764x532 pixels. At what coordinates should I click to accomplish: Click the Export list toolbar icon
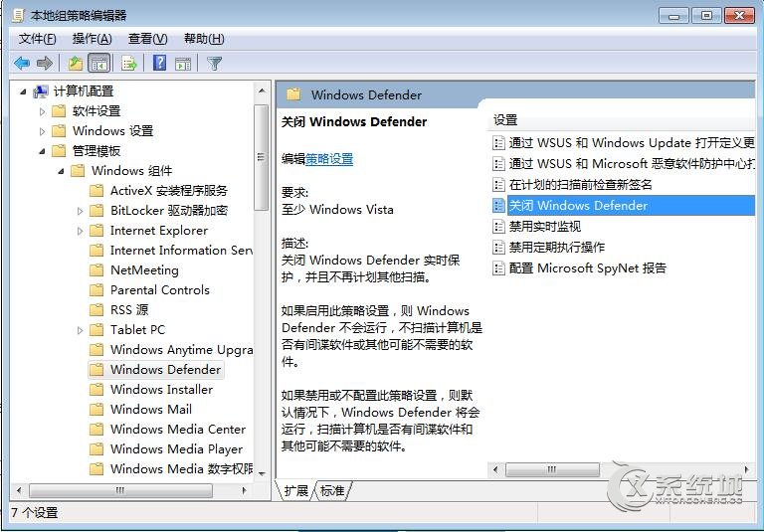[x=128, y=64]
